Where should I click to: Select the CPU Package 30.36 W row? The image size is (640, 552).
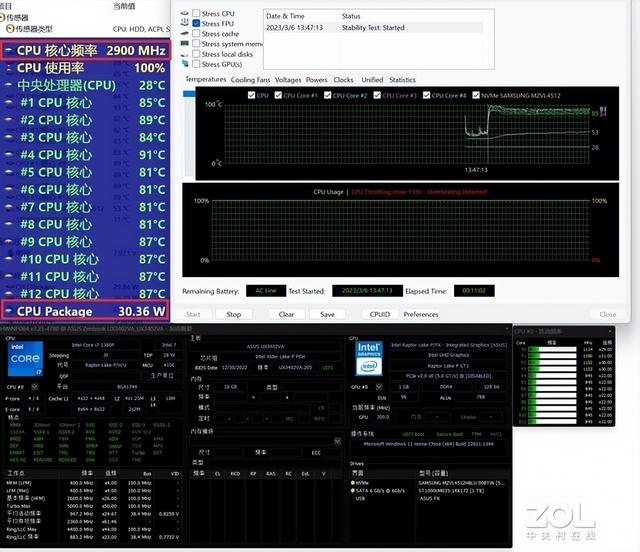85,312
